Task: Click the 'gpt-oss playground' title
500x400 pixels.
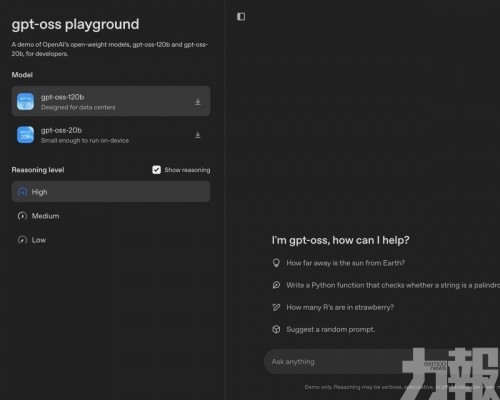Action: [x=75, y=24]
